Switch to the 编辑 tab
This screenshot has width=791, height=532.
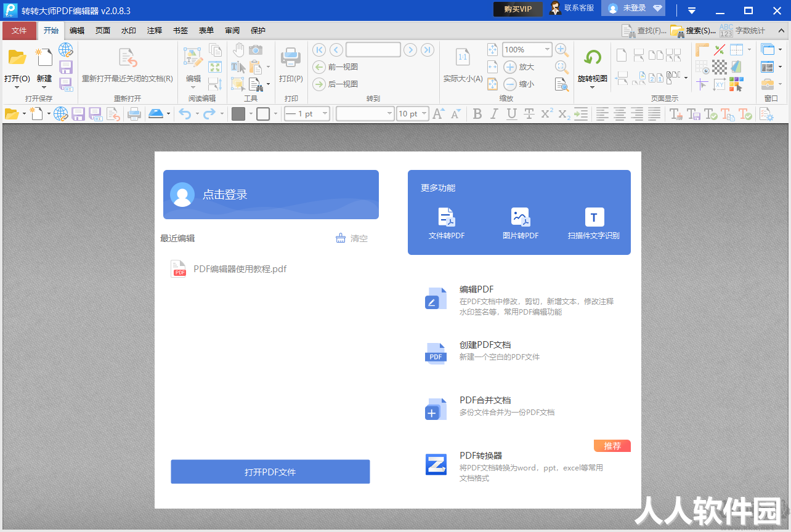pyautogui.click(x=77, y=30)
